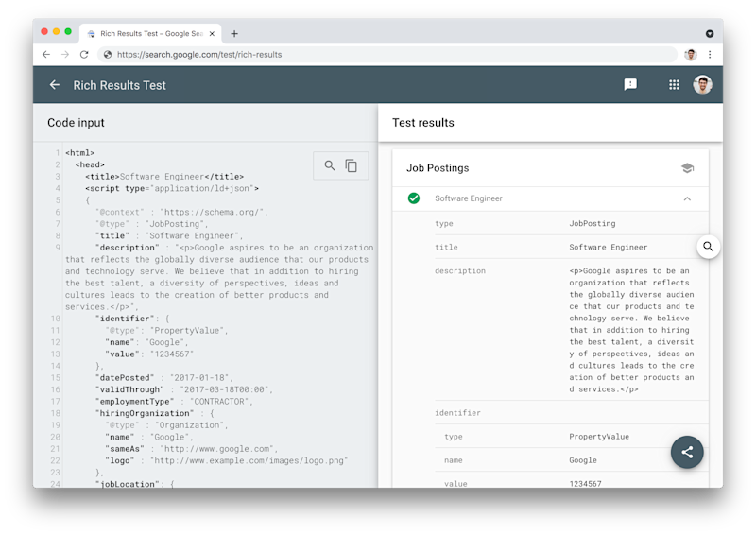Click the 'description' property label in results
The image size is (756, 535).
pyautogui.click(x=460, y=270)
